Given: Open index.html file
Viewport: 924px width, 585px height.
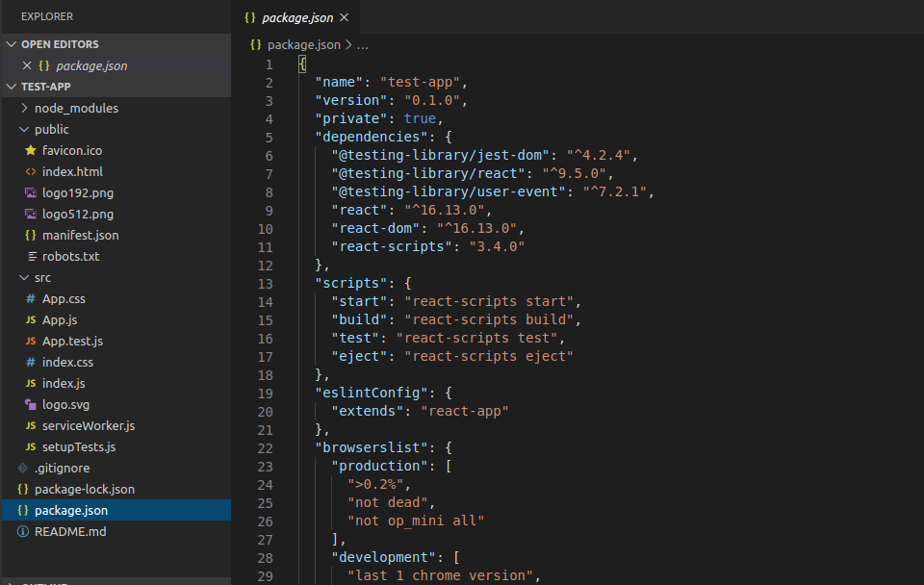Looking at the screenshot, I should (72, 171).
